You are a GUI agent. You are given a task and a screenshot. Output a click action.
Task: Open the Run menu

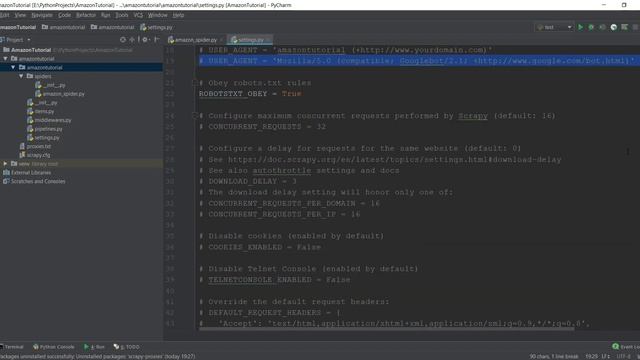coord(106,15)
